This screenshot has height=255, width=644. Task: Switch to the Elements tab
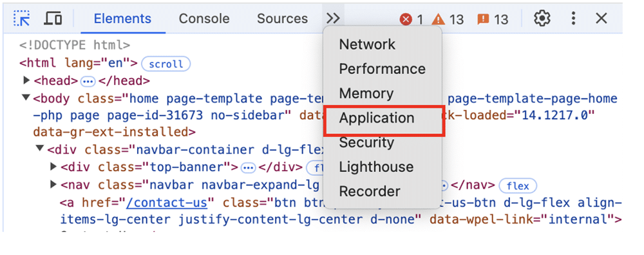122,19
